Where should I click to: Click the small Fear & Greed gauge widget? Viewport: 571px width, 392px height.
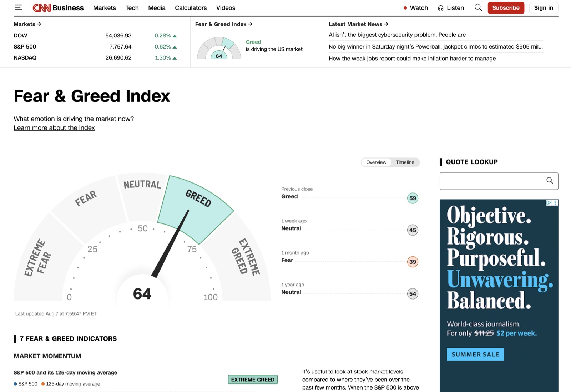pos(219,48)
